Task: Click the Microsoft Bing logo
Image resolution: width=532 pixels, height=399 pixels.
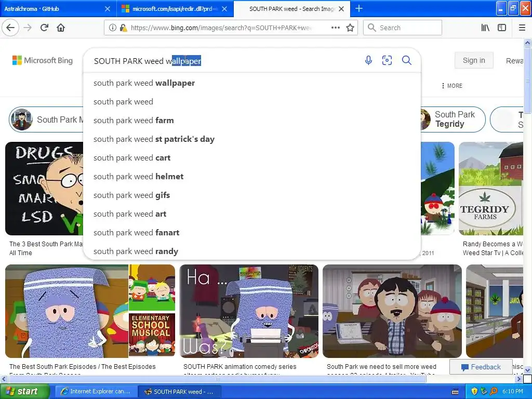Action: (x=43, y=60)
